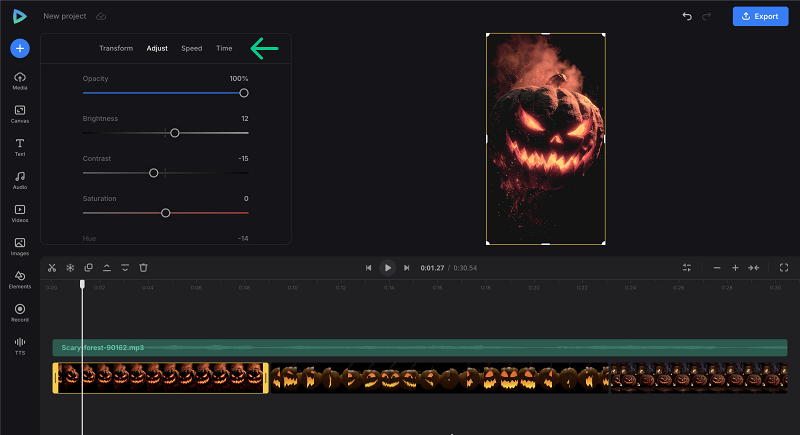Screen dimensions: 800x435
Task: Switch to the Transform tab
Action: pyautogui.click(x=116, y=48)
